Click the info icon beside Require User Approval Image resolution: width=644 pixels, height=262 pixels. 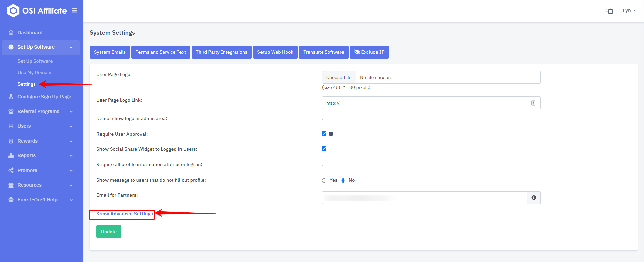click(331, 134)
